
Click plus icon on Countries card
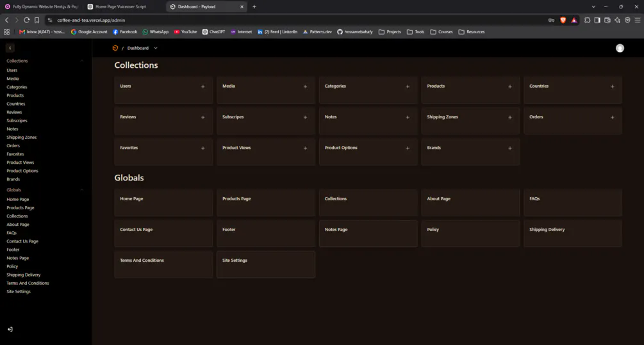pos(613,86)
